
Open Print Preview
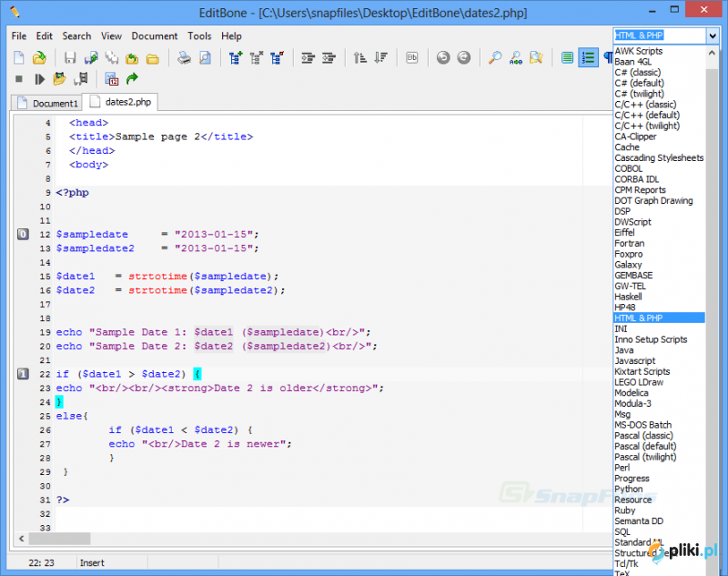[205, 58]
